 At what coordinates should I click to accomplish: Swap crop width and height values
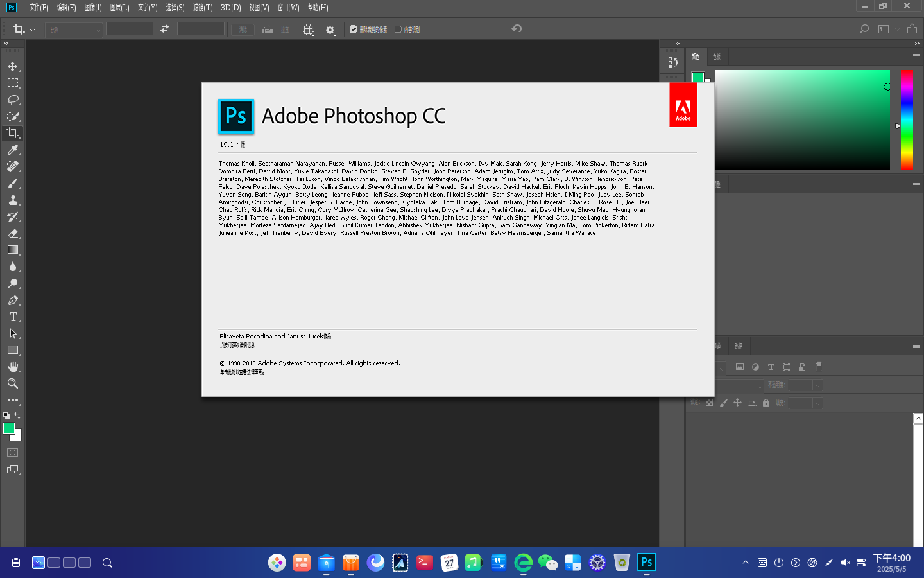tap(165, 29)
